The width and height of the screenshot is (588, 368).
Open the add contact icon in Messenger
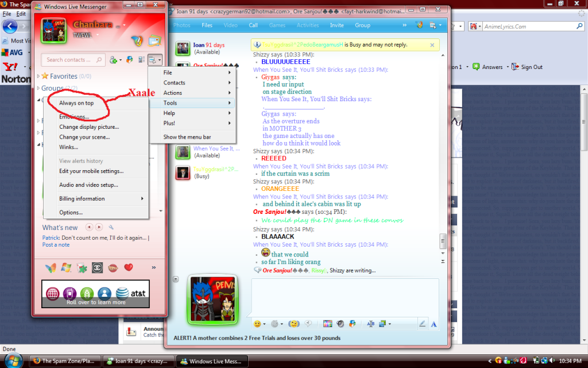pyautogui.click(x=113, y=60)
